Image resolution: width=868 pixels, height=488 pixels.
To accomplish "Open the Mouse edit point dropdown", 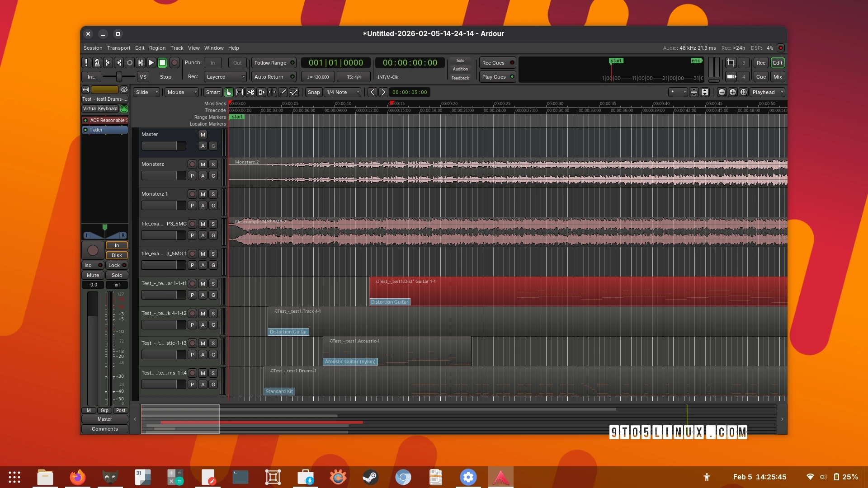I will tap(181, 92).
